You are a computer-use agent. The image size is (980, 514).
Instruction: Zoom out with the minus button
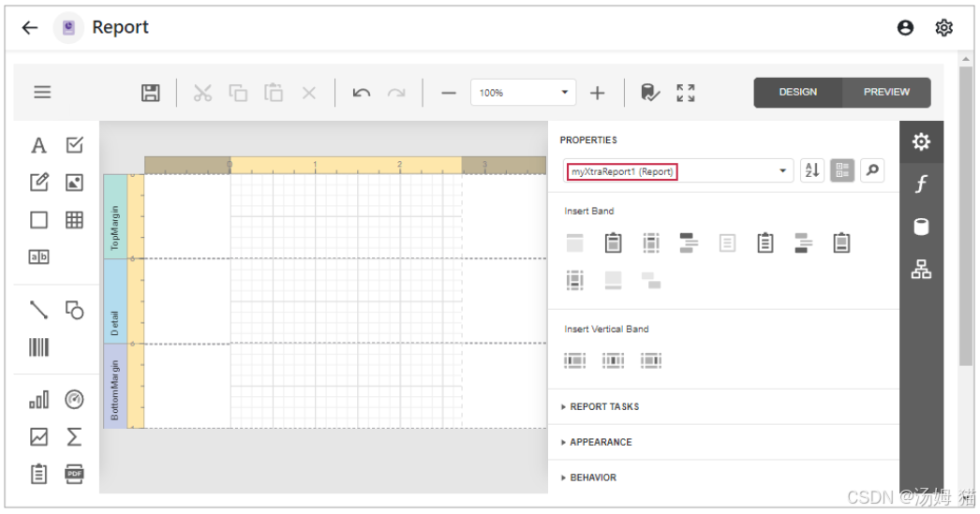pos(448,93)
